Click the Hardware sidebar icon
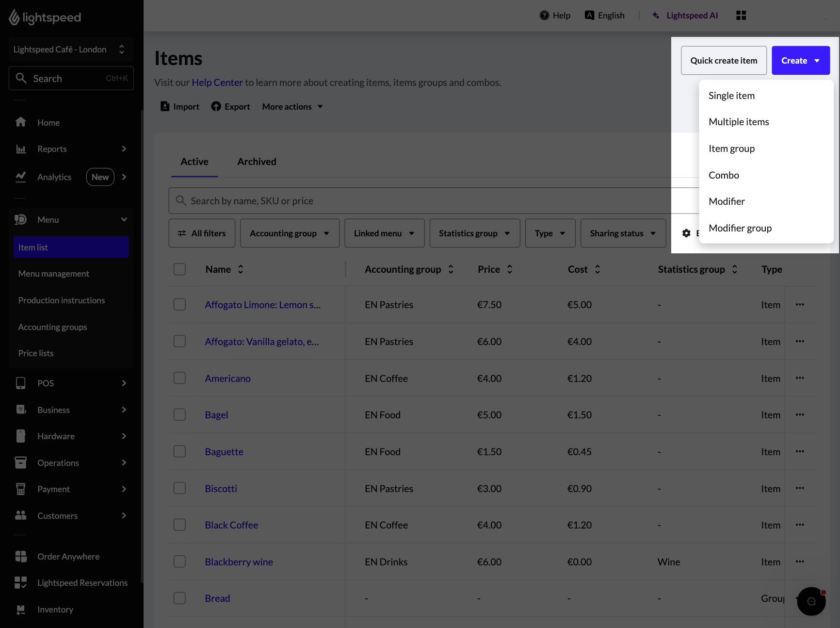 (20, 436)
